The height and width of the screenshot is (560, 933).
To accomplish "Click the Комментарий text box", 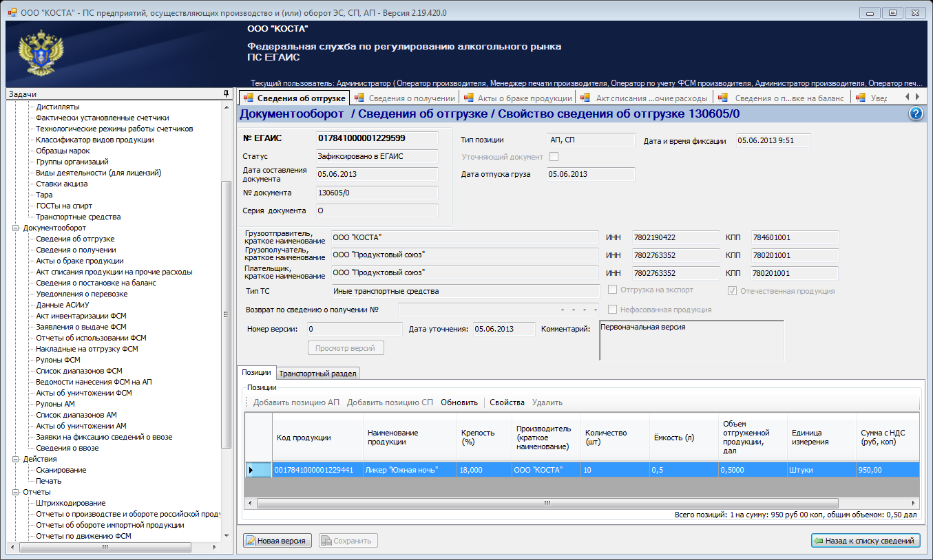I will point(692,340).
